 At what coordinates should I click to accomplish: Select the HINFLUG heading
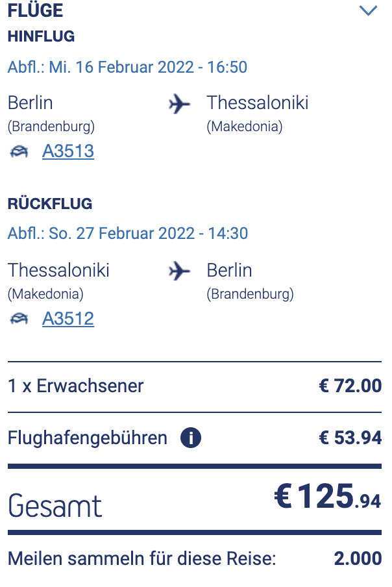pyautogui.click(x=41, y=37)
